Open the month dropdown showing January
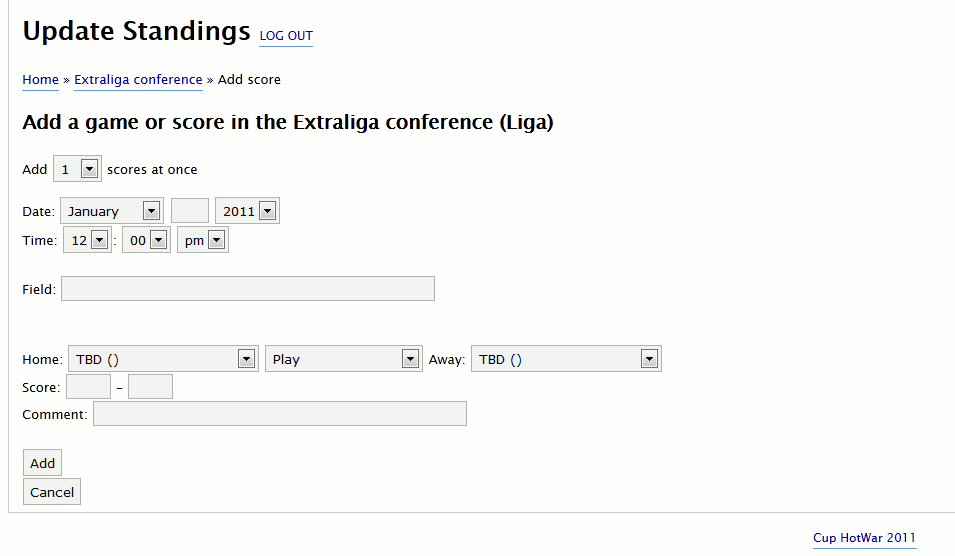This screenshot has height=556, width=955. (111, 211)
